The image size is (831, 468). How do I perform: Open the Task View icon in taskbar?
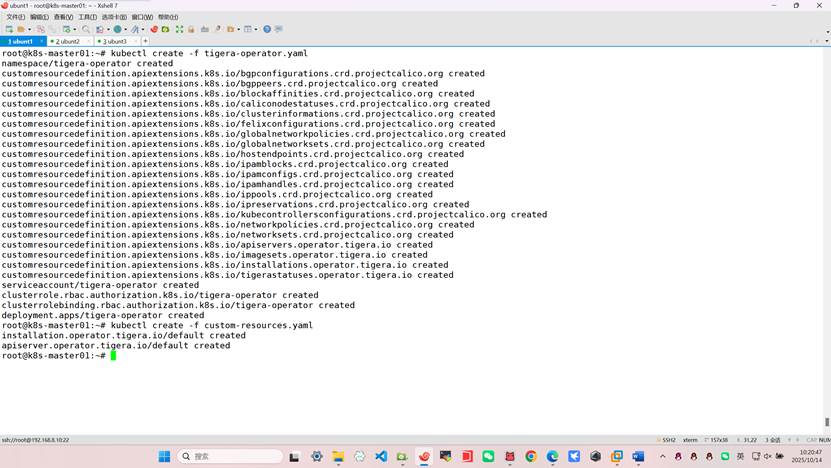pos(294,456)
